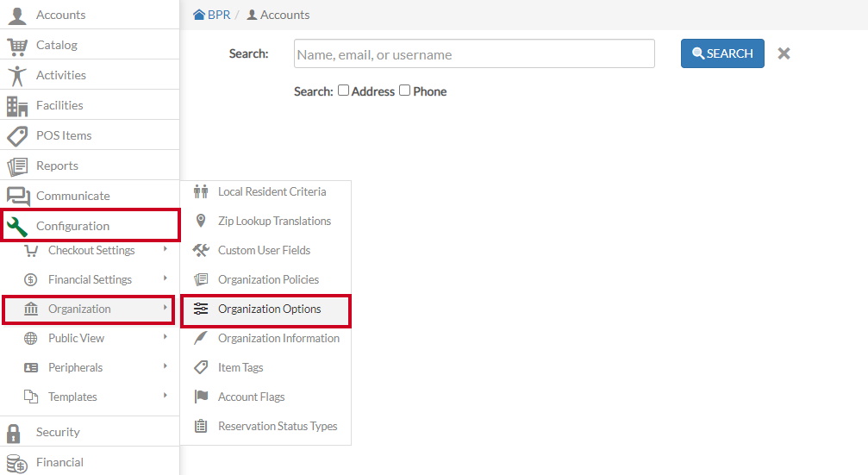Click the Communicate chat bubbles icon

click(x=18, y=196)
